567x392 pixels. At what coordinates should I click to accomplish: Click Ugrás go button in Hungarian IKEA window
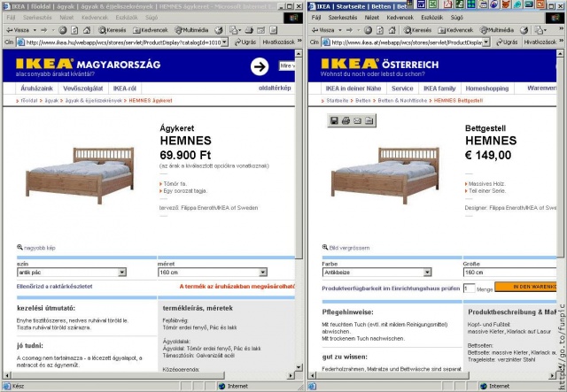(245, 42)
